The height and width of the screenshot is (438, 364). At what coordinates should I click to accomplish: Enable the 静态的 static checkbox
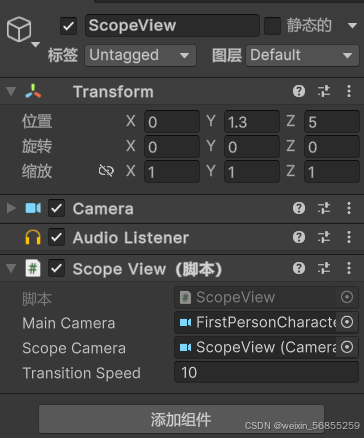point(272,26)
